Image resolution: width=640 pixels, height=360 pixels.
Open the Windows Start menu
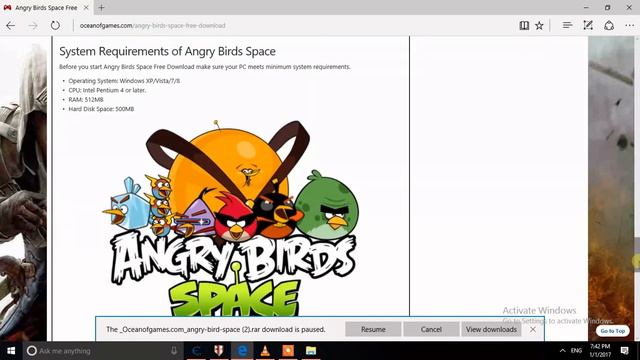point(11,351)
